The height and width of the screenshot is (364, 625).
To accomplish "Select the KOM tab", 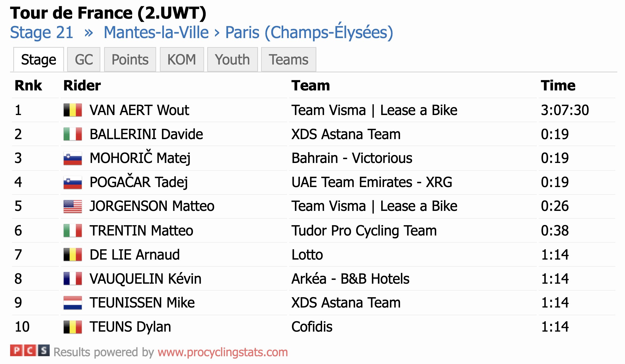I will click(x=182, y=59).
